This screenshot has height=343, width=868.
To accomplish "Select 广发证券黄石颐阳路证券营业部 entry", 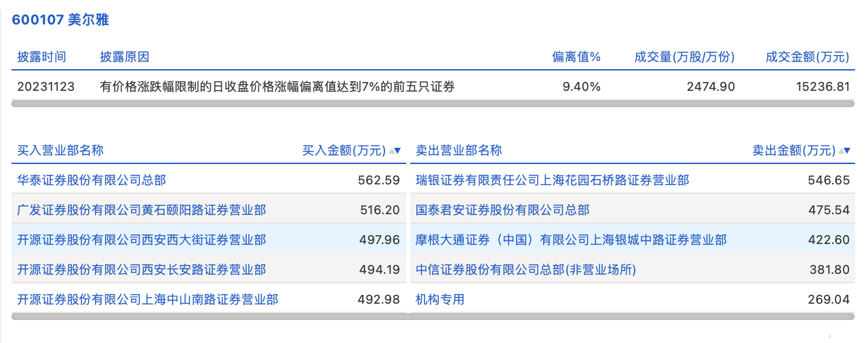I will 142,210.
